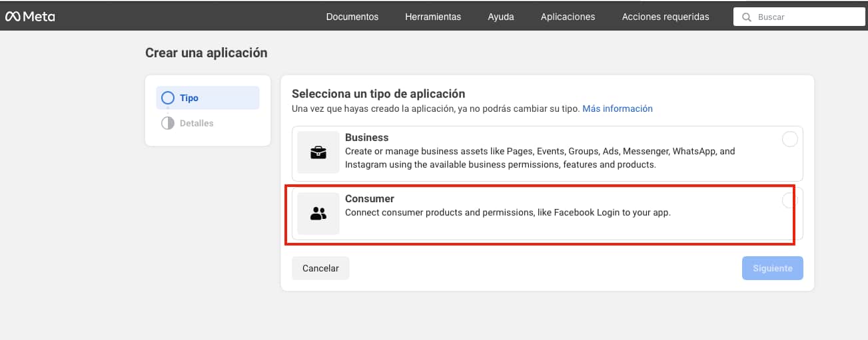Image resolution: width=868 pixels, height=340 pixels.
Task: Click the search magnifier icon
Action: pos(747,17)
